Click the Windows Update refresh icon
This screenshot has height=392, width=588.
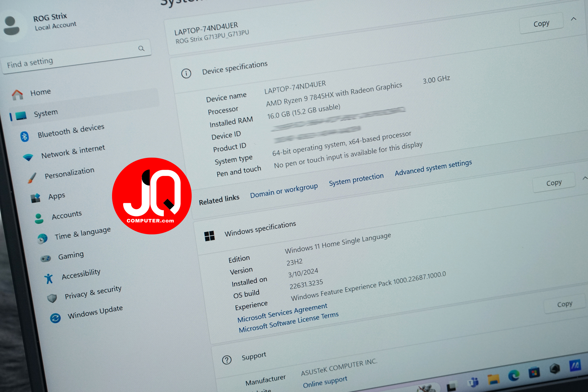click(55, 318)
